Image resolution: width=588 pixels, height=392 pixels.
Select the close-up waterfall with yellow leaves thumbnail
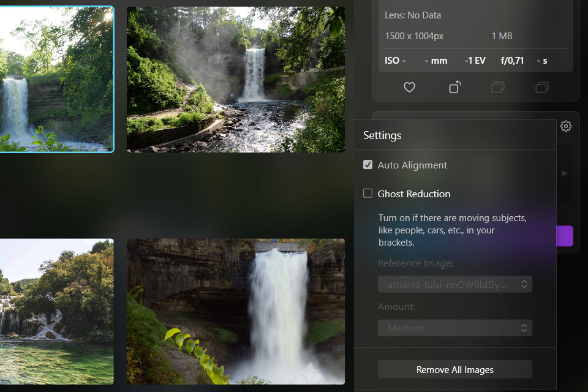pos(235,311)
